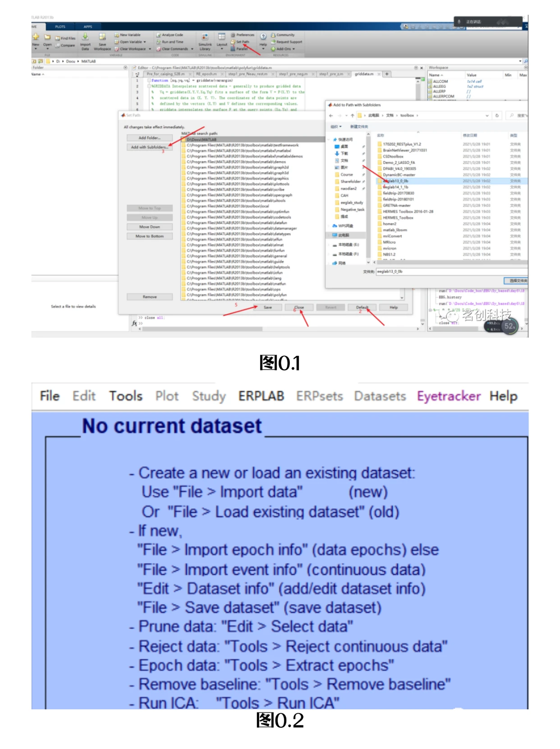Open the ERPLAB menu
560x749 pixels.
tap(261, 396)
